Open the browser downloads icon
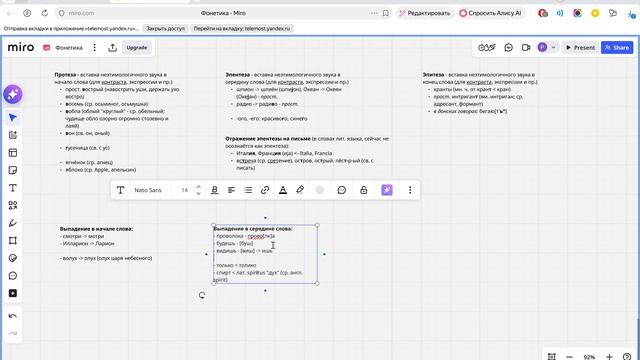This screenshot has width=640, height=360. (x=631, y=13)
